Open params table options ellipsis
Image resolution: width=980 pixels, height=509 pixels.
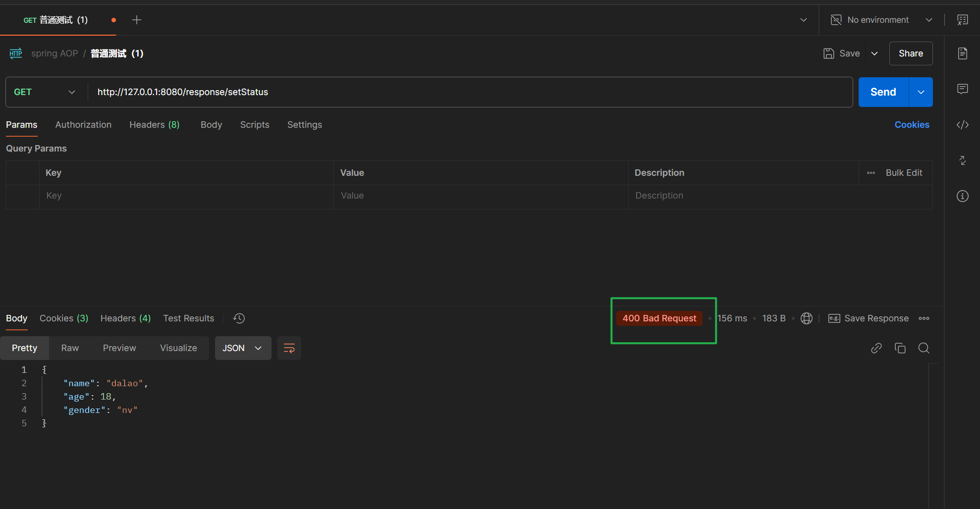pyautogui.click(x=871, y=173)
